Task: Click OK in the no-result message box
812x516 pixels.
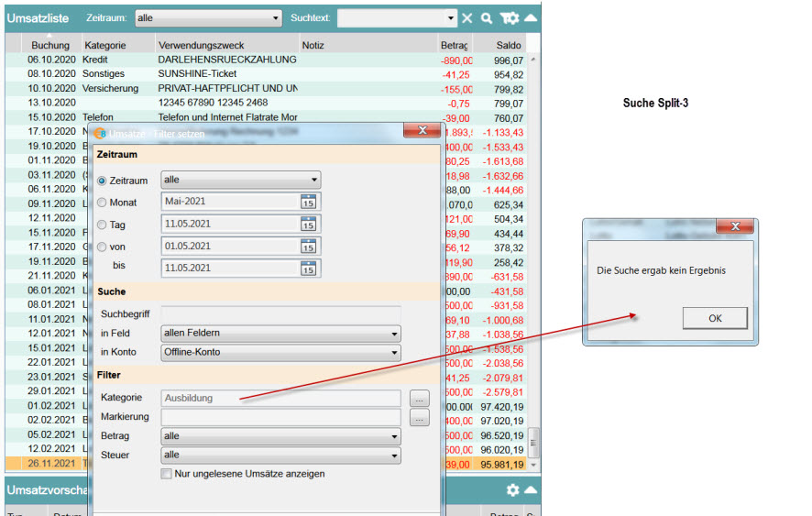Action: [715, 318]
